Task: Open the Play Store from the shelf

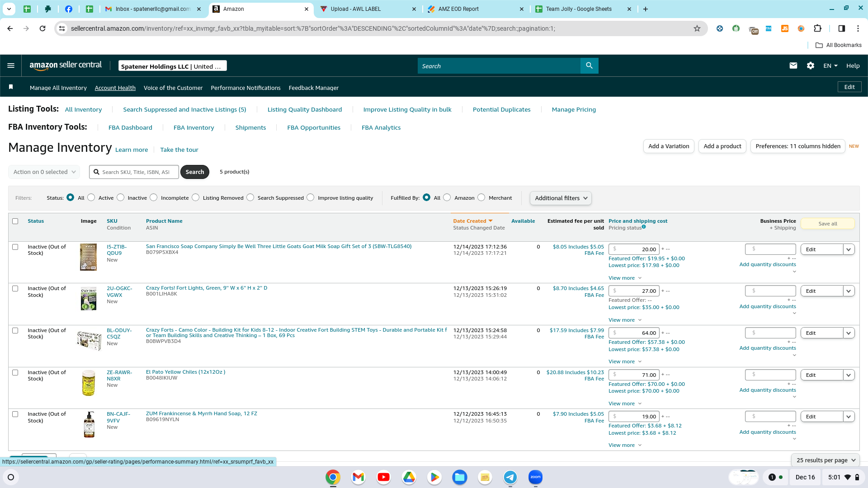Action: pos(434,477)
